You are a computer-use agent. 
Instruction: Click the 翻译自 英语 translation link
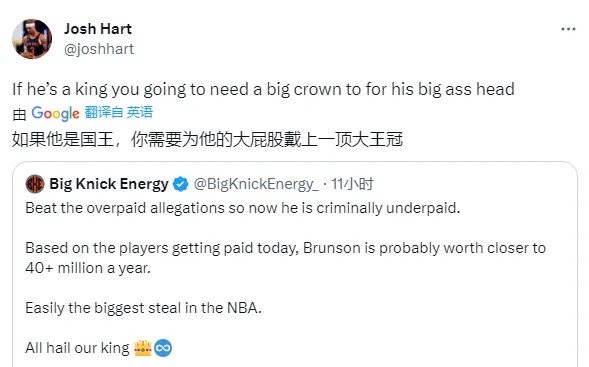click(x=119, y=112)
